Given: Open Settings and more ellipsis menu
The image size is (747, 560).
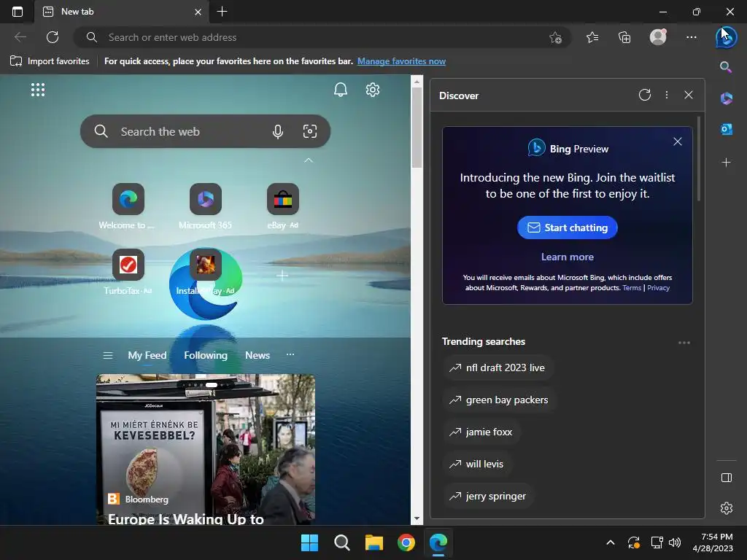Looking at the screenshot, I should (x=692, y=37).
